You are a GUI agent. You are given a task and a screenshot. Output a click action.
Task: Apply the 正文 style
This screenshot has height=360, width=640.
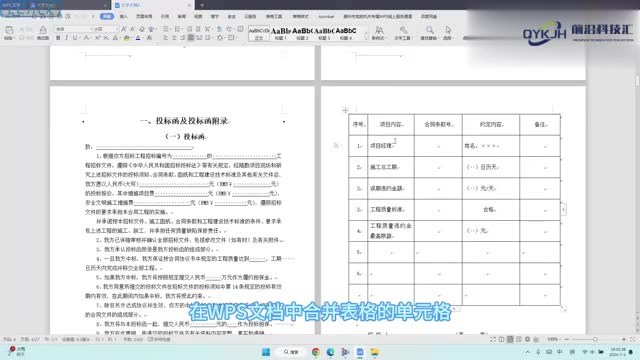259,33
